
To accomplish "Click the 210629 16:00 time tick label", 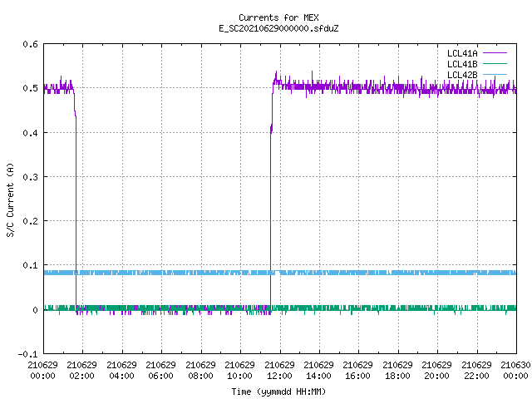I will [358, 370].
